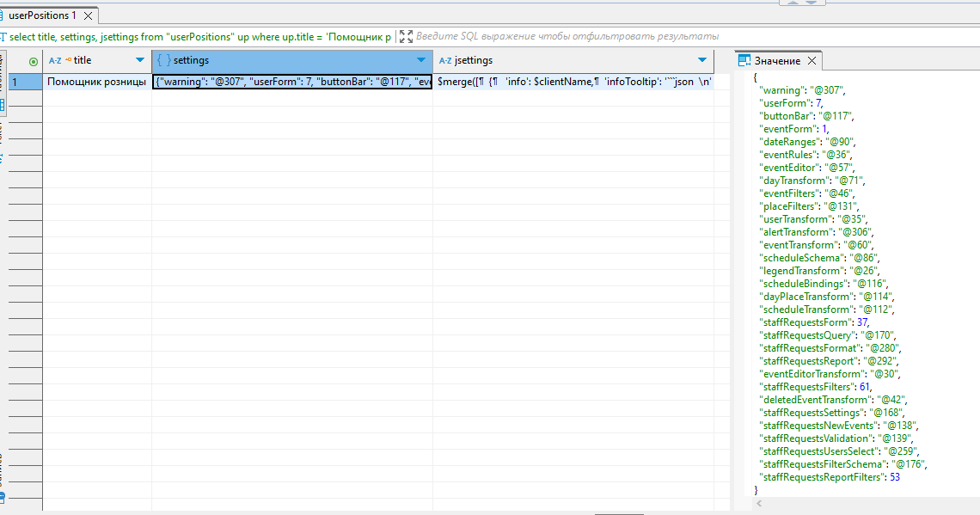Click the line "deletedEventTransform": "@42"

833,400
